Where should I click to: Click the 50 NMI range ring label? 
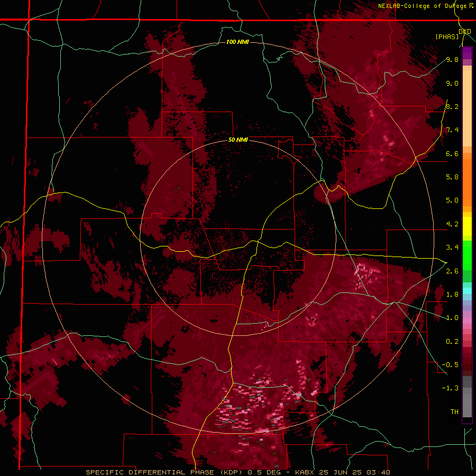pos(238,140)
